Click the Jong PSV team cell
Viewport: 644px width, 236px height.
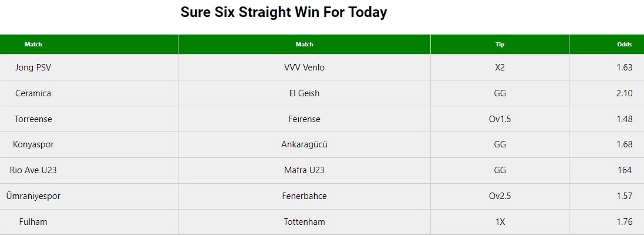click(x=33, y=68)
